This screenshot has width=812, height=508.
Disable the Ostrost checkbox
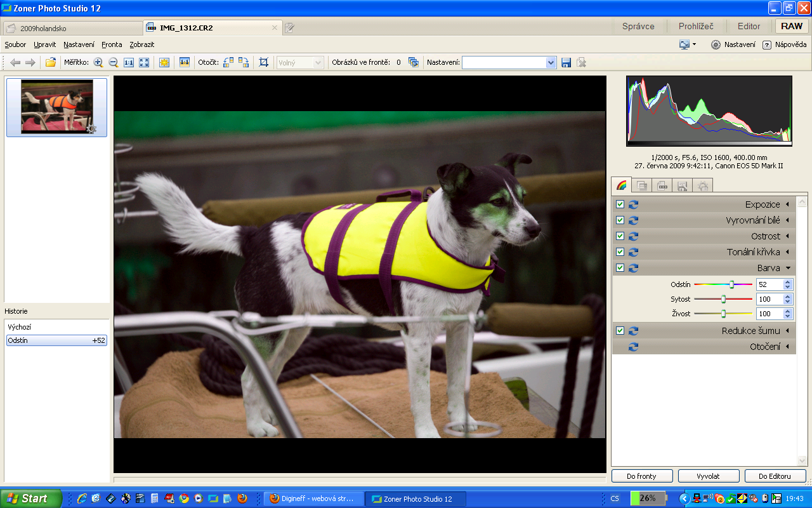tap(620, 236)
